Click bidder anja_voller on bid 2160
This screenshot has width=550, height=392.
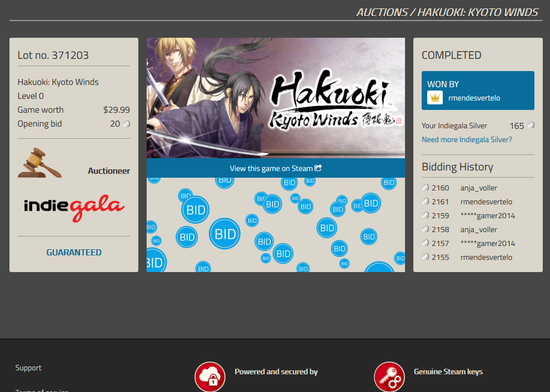(479, 188)
